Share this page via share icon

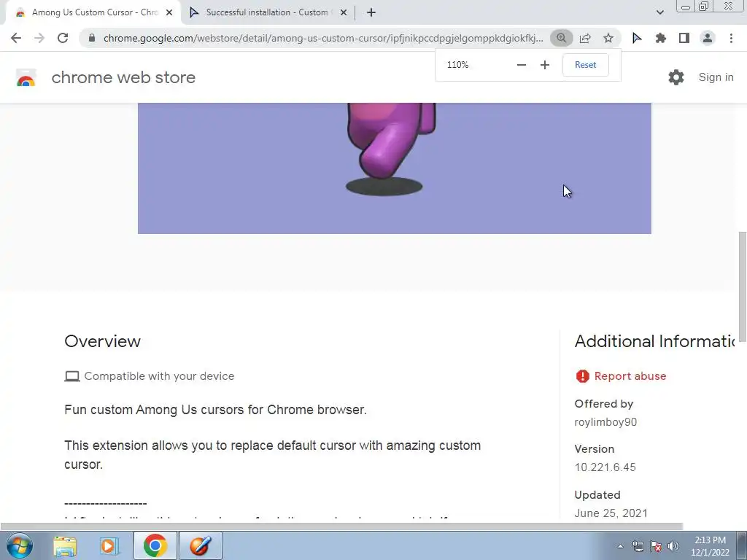click(585, 38)
